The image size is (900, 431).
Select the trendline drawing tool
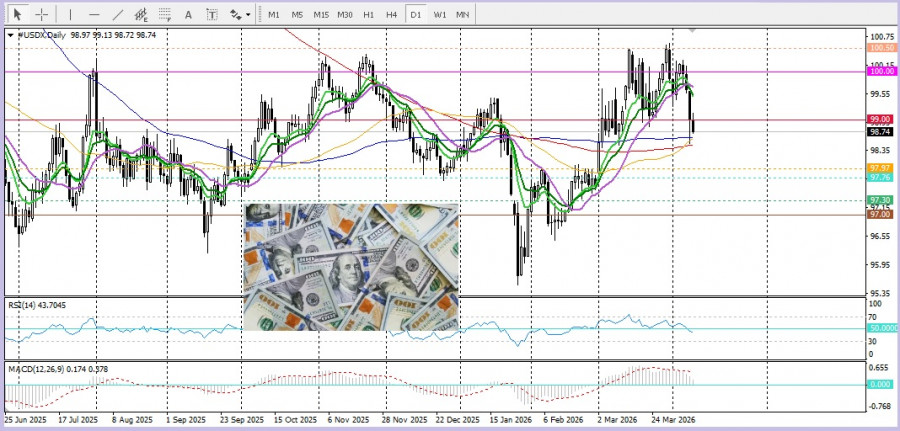pyautogui.click(x=118, y=15)
